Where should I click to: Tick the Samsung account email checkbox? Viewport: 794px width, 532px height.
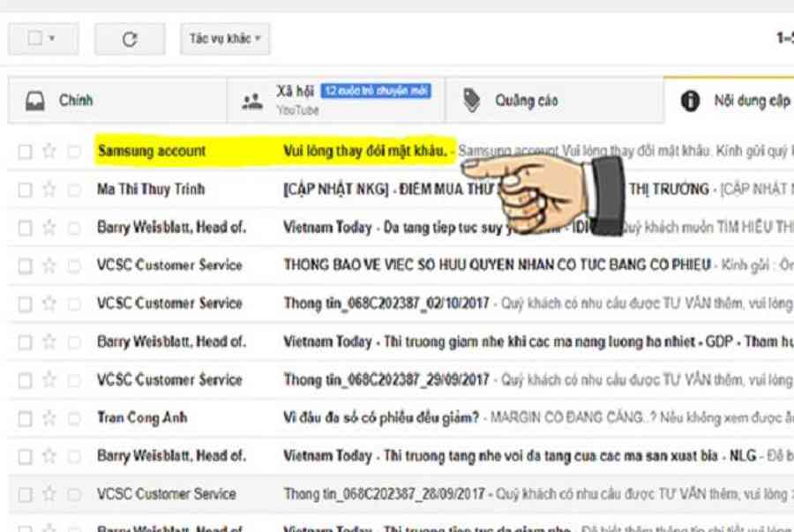pyautogui.click(x=25, y=152)
